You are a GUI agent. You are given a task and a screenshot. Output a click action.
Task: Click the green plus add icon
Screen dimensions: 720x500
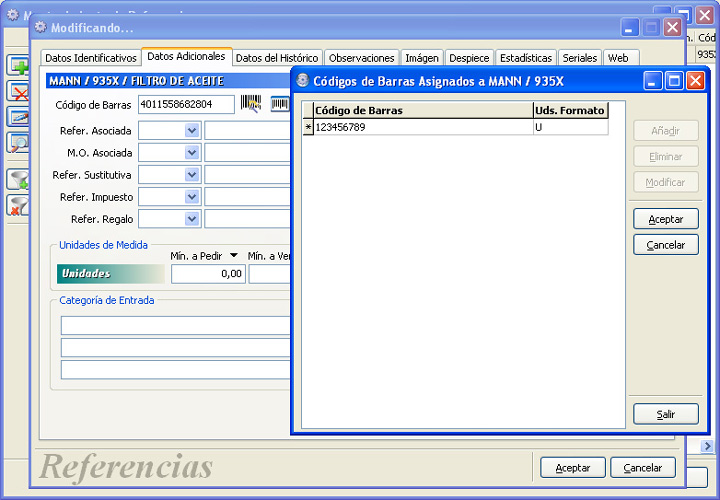point(18,65)
